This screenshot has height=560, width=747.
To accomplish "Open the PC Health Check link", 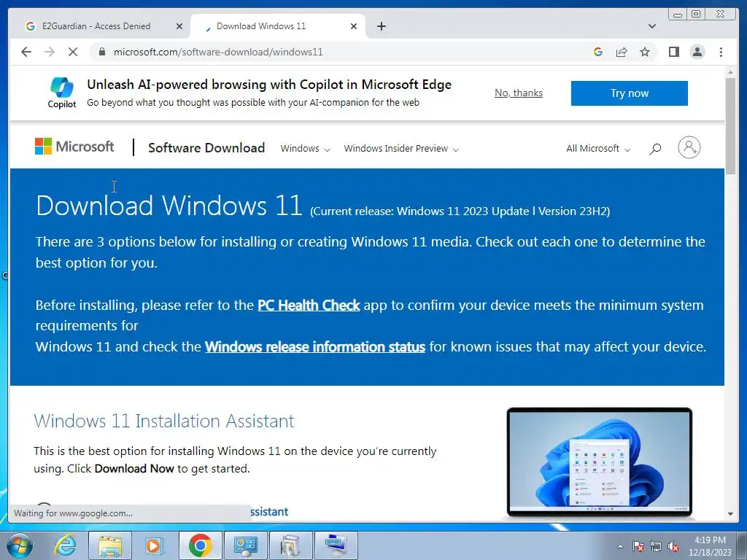I will pyautogui.click(x=309, y=305).
